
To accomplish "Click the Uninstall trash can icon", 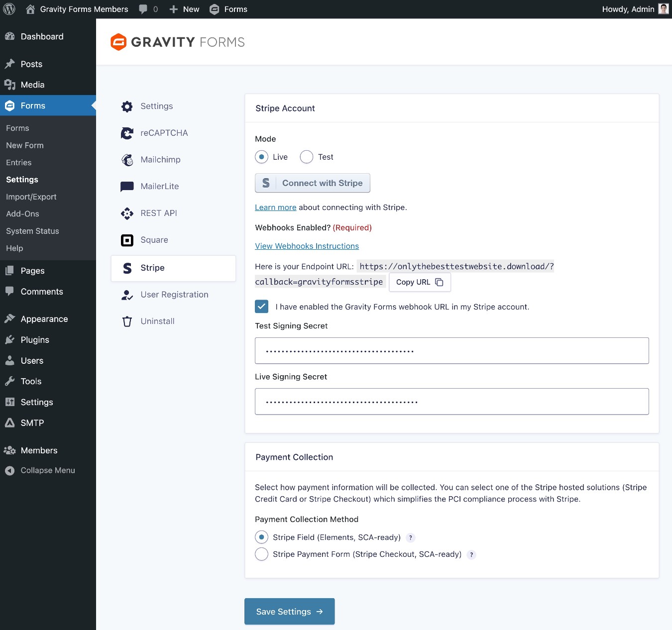I will point(127,321).
